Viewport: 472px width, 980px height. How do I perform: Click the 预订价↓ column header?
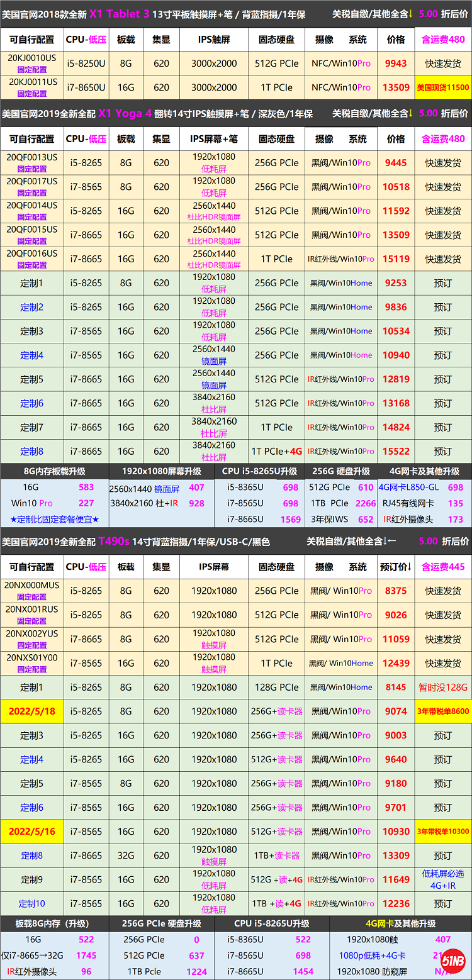pyautogui.click(x=396, y=567)
